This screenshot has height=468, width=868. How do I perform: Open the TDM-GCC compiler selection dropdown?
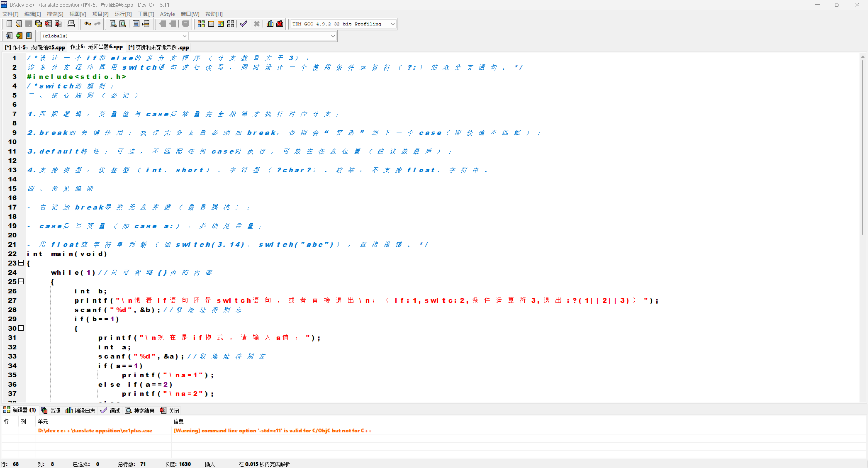(x=392, y=24)
